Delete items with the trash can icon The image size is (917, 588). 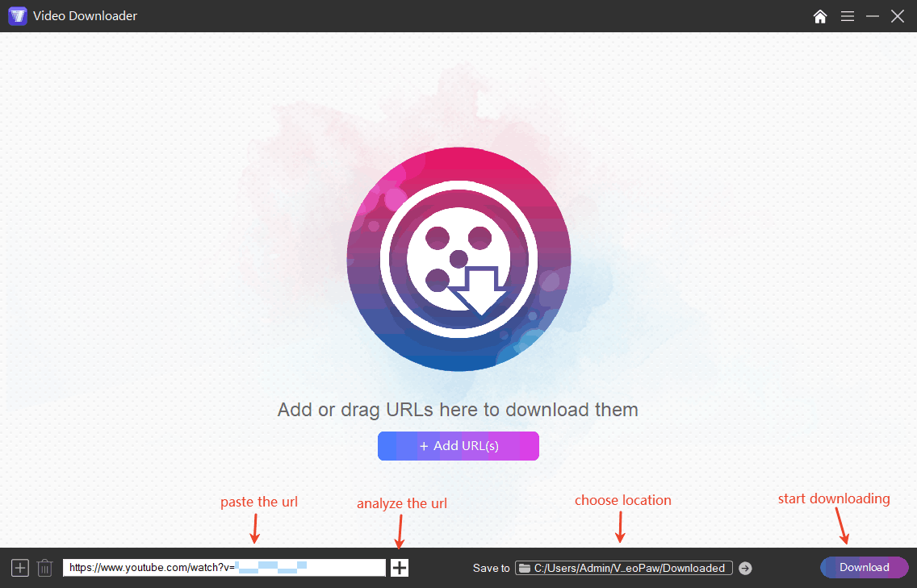(x=45, y=568)
